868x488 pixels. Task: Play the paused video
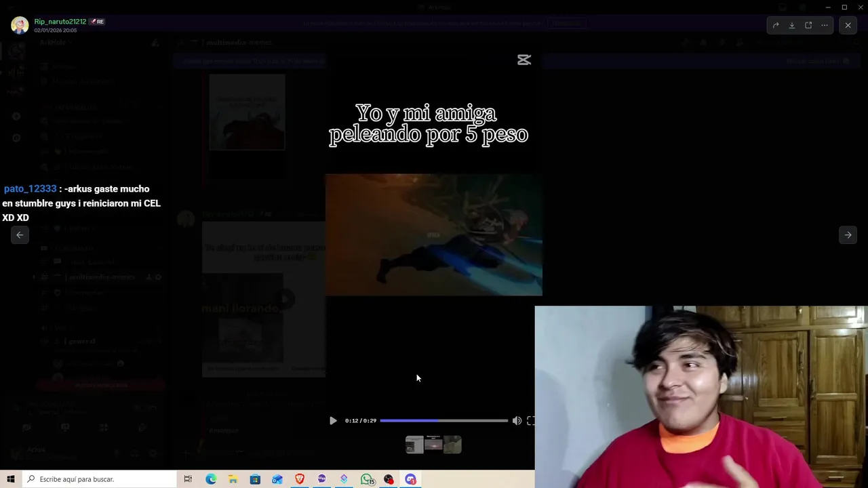point(333,420)
